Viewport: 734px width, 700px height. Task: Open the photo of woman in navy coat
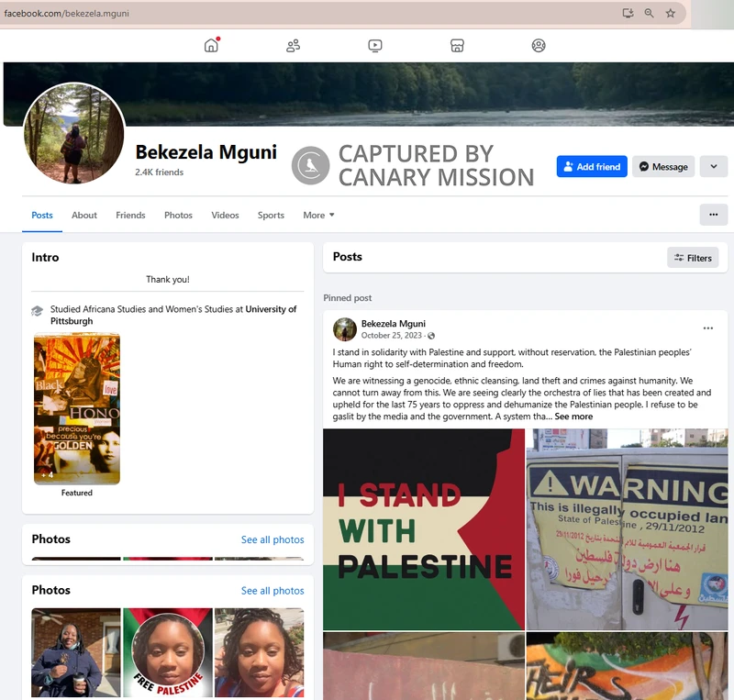76,652
